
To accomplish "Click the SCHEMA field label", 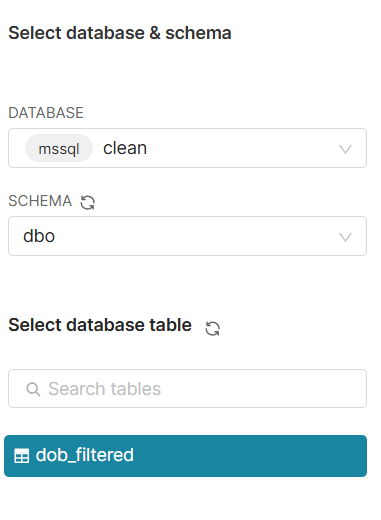I will coord(40,201).
